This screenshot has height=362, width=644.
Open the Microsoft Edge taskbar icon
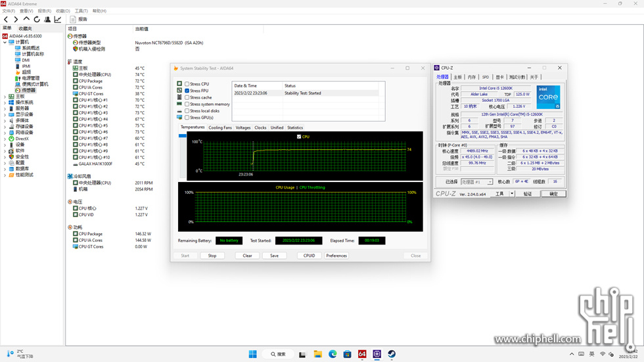click(333, 354)
